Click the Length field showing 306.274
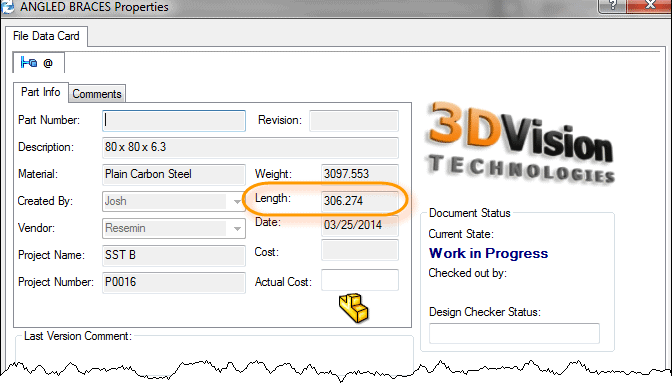Image resolution: width=672 pixels, height=383 pixels. [x=360, y=201]
